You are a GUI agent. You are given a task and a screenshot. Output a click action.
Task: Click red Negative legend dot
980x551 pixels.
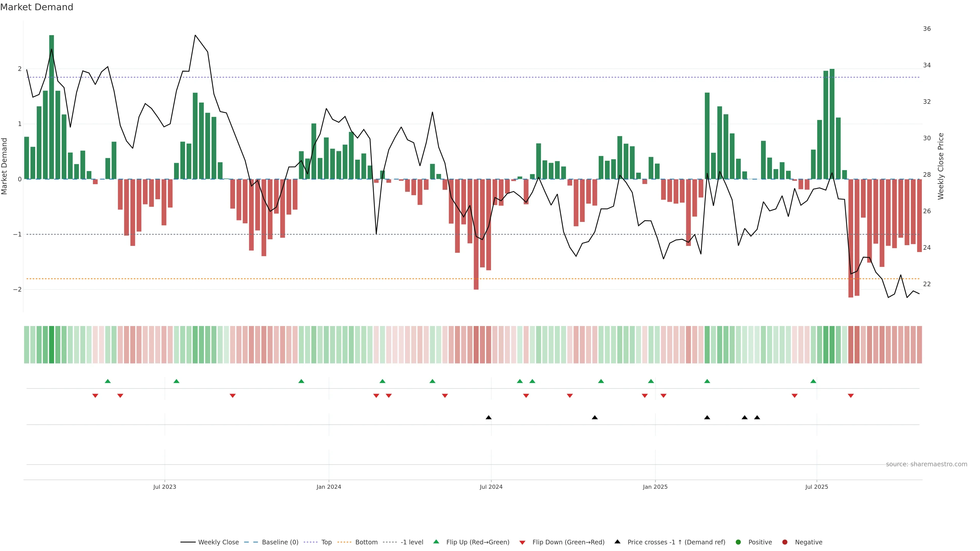point(785,542)
